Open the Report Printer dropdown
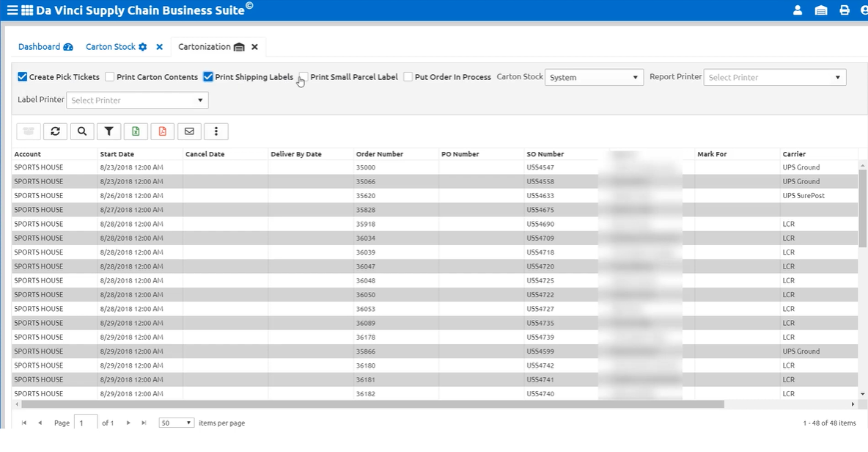Screen dimensions: 868x452 pyautogui.click(x=774, y=77)
